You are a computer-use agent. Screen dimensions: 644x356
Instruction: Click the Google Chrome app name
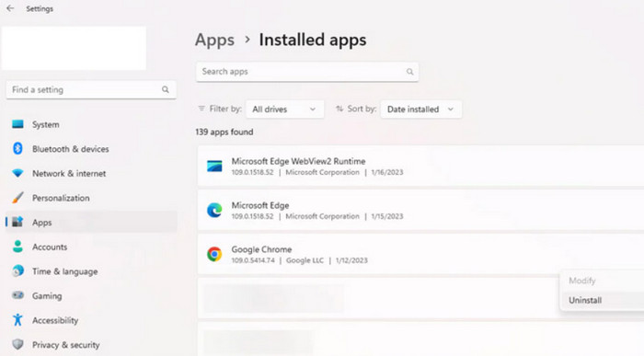tap(261, 249)
